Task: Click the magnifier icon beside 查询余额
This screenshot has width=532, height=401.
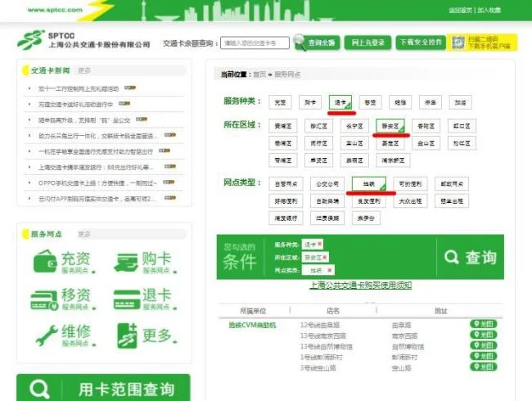Action: [x=300, y=42]
